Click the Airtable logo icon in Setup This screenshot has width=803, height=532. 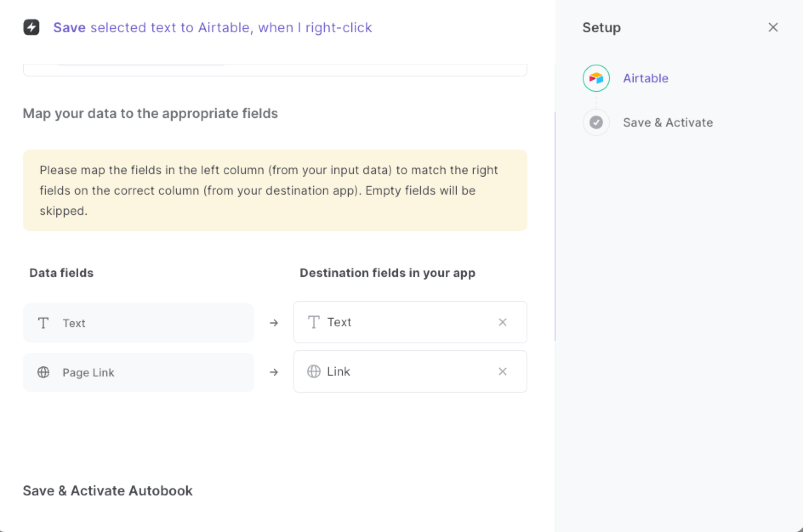point(596,78)
